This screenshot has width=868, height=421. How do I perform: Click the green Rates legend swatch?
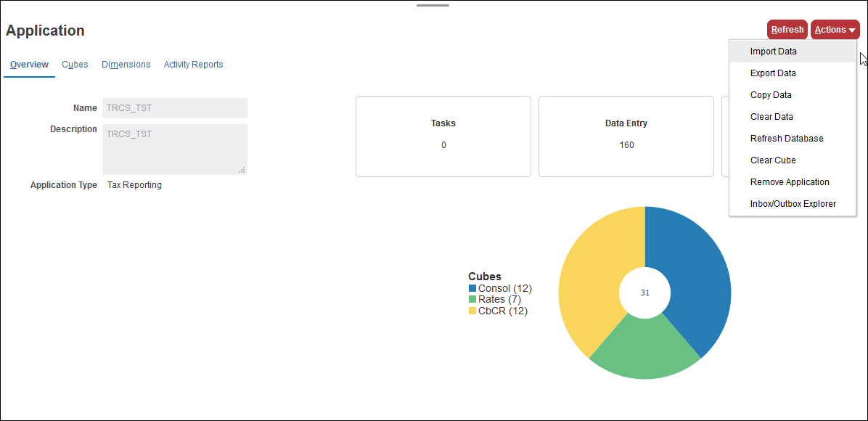(471, 299)
